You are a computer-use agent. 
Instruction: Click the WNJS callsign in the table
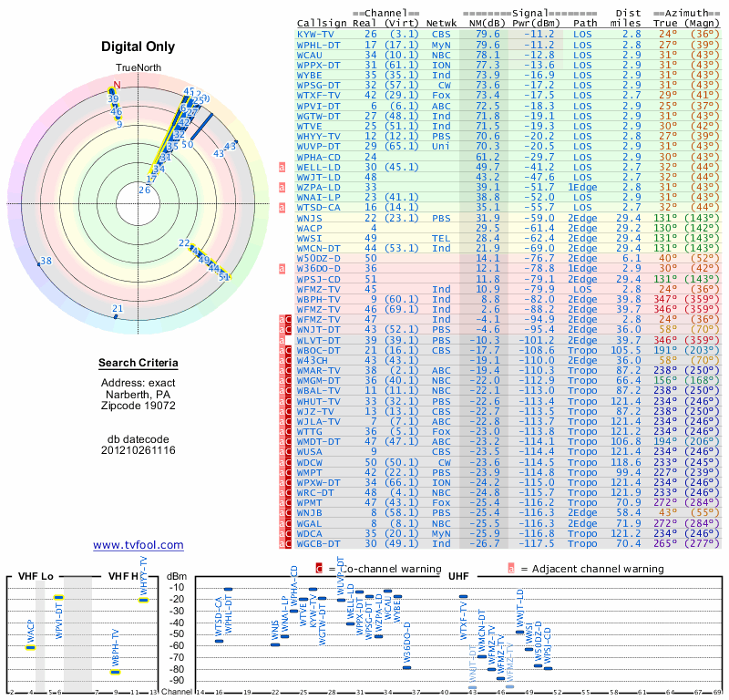point(310,218)
